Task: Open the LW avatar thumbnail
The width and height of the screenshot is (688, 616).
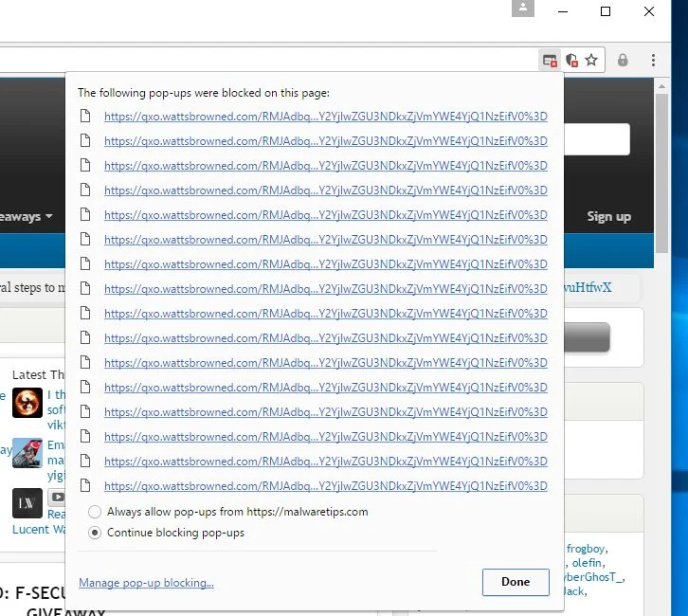Action: coord(27,503)
